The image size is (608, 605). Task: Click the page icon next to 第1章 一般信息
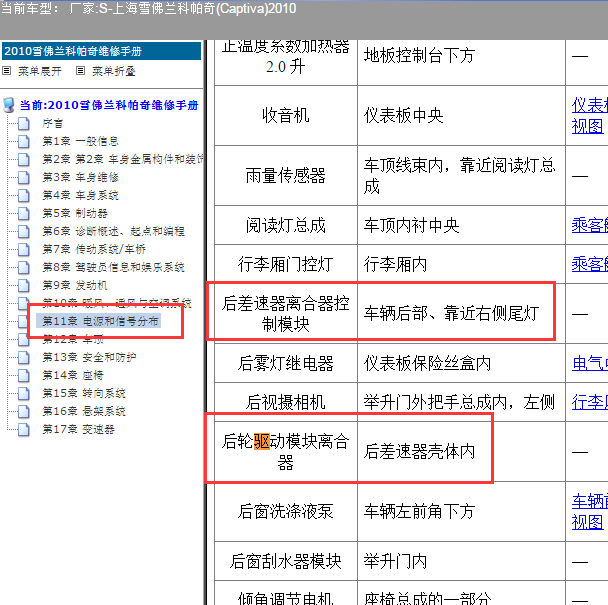click(24, 142)
